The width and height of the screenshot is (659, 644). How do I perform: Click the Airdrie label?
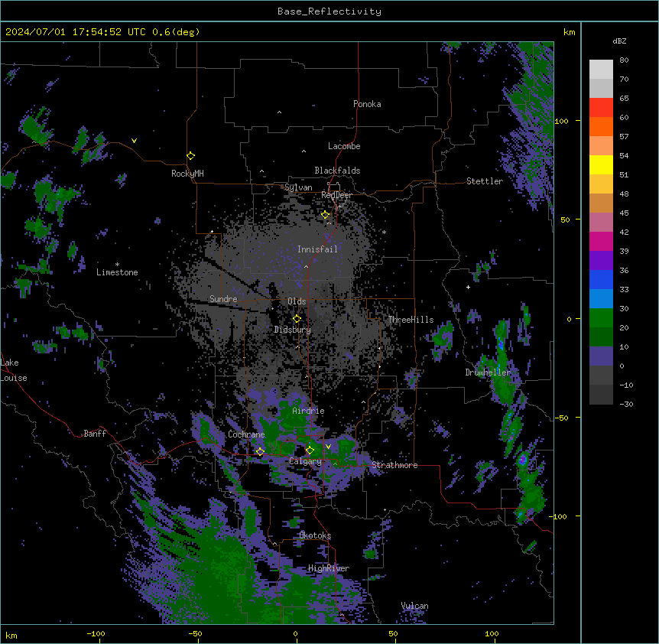(x=309, y=411)
